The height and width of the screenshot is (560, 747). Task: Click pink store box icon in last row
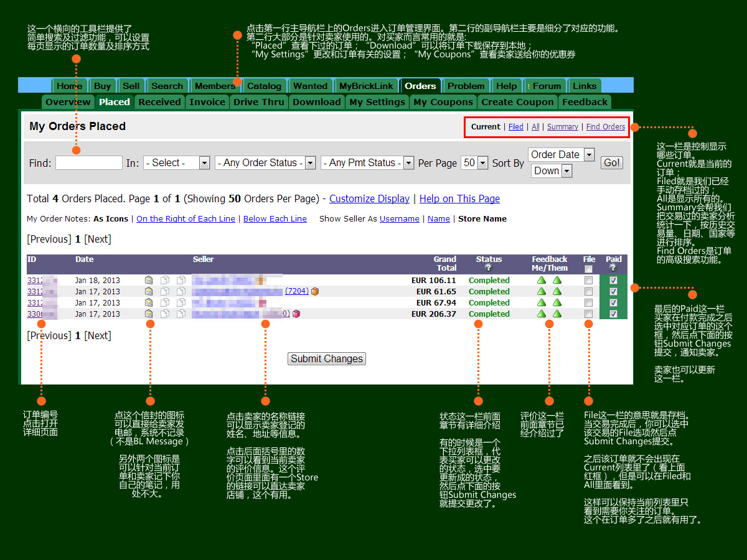click(x=296, y=314)
